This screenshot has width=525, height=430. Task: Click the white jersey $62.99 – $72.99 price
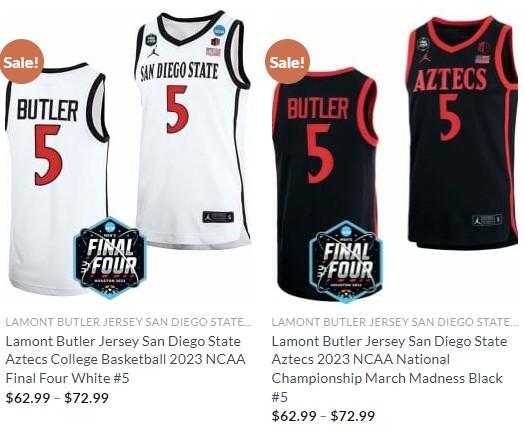tap(57, 398)
